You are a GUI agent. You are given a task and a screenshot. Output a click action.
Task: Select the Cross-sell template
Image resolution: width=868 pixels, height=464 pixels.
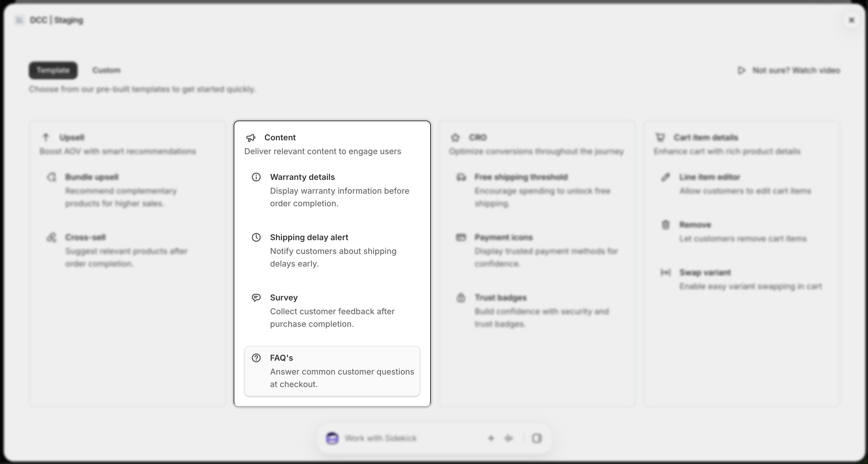127,250
